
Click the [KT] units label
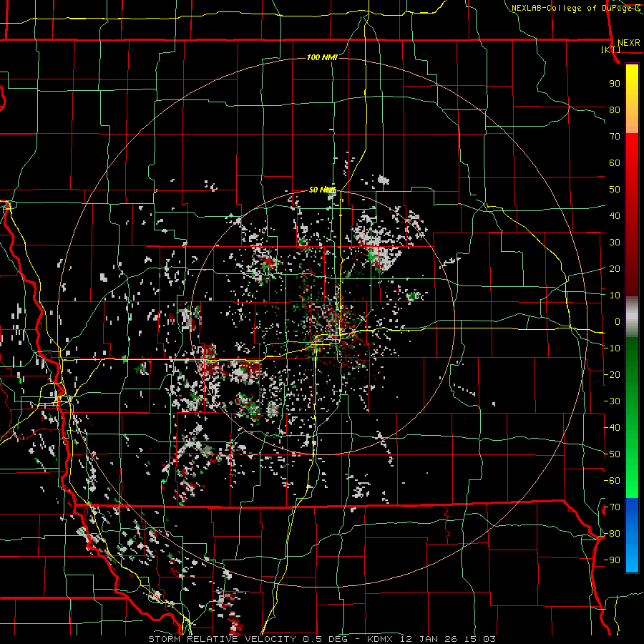click(611, 49)
